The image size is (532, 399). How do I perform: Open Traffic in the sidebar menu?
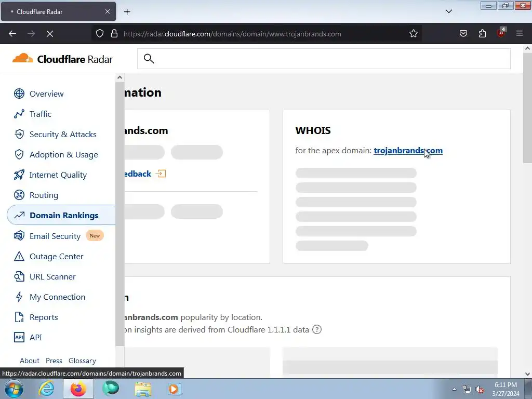click(x=41, y=114)
